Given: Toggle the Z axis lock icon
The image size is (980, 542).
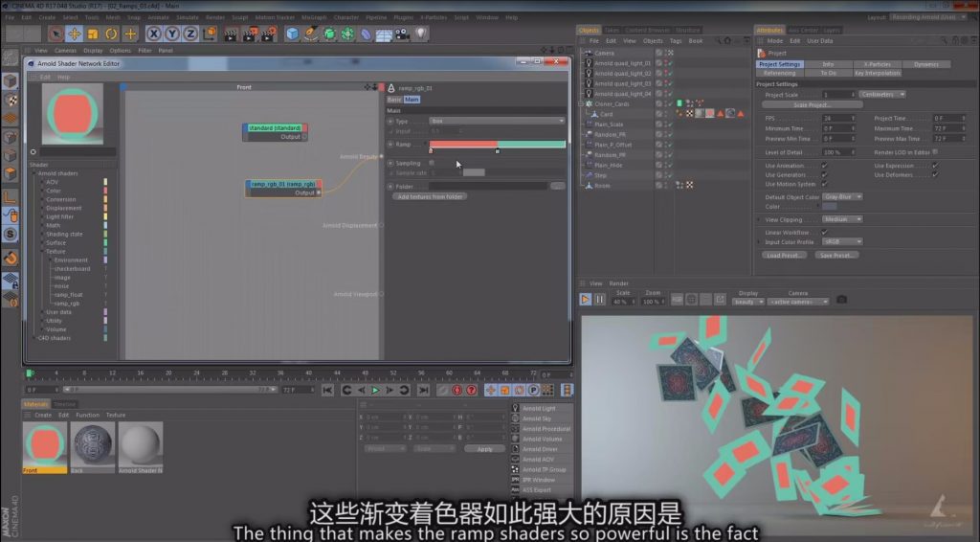Looking at the screenshot, I should [190, 34].
